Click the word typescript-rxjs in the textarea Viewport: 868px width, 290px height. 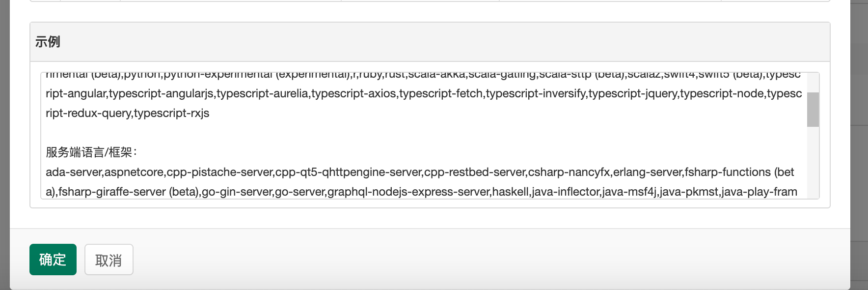coord(171,113)
